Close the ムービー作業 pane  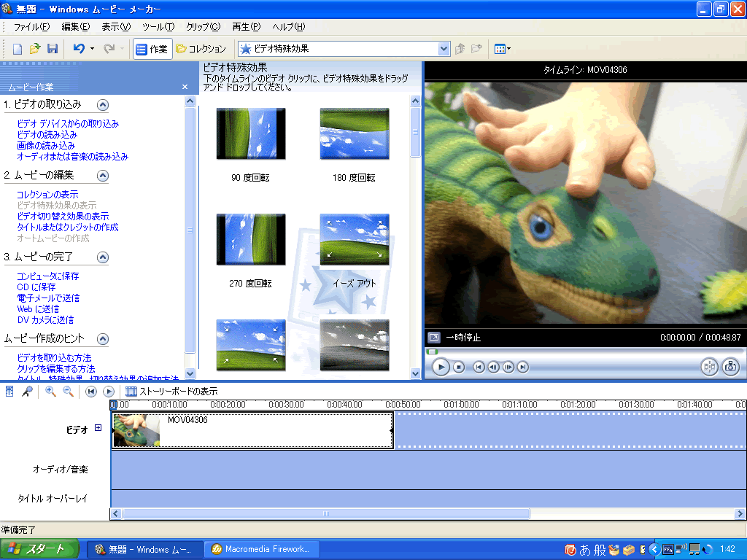coord(185,87)
